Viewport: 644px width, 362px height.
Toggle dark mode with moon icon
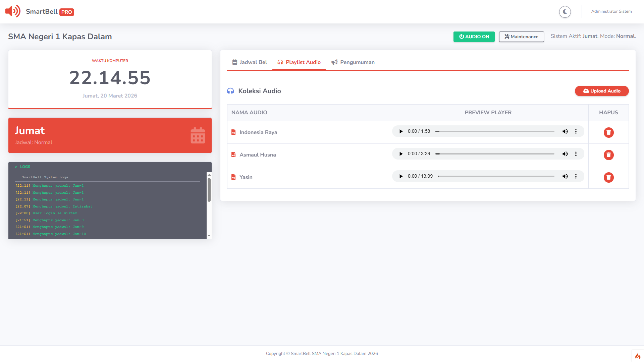(x=565, y=12)
